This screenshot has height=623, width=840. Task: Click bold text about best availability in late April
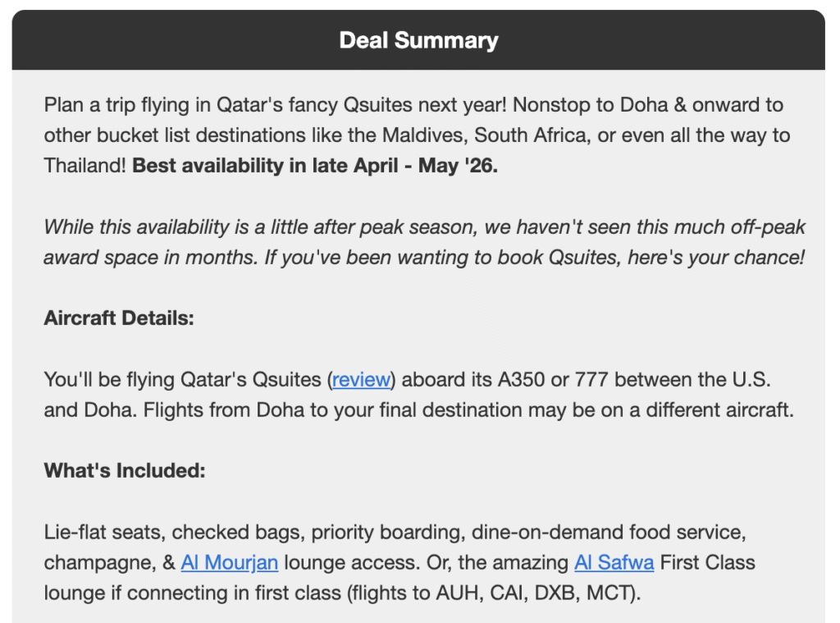pyautogui.click(x=315, y=166)
